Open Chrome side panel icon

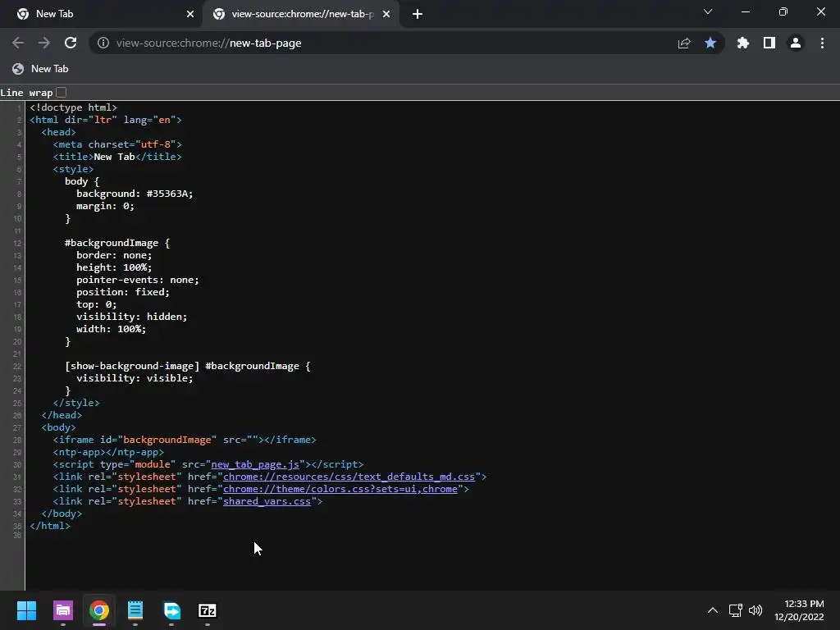click(769, 43)
